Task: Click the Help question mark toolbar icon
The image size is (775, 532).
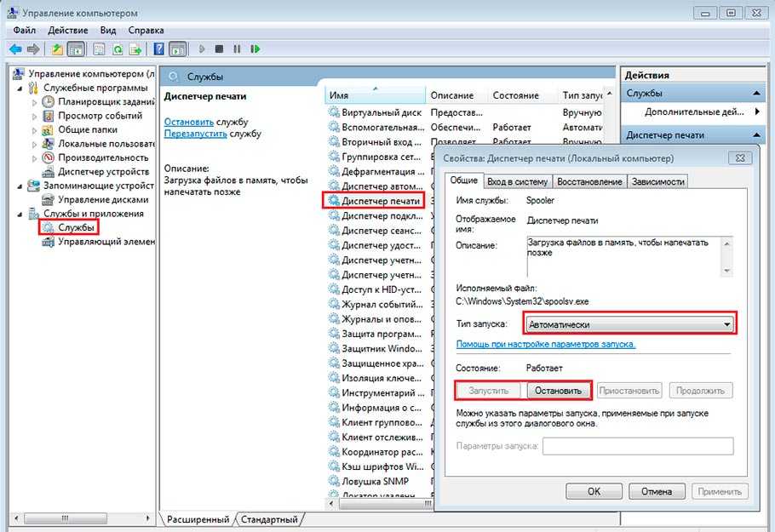Action: pos(159,49)
